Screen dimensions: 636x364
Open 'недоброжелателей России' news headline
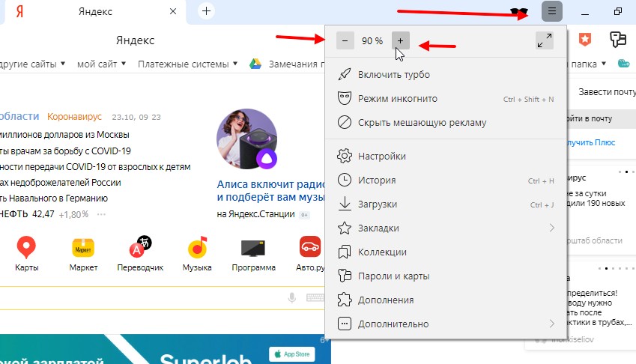click(x=61, y=183)
